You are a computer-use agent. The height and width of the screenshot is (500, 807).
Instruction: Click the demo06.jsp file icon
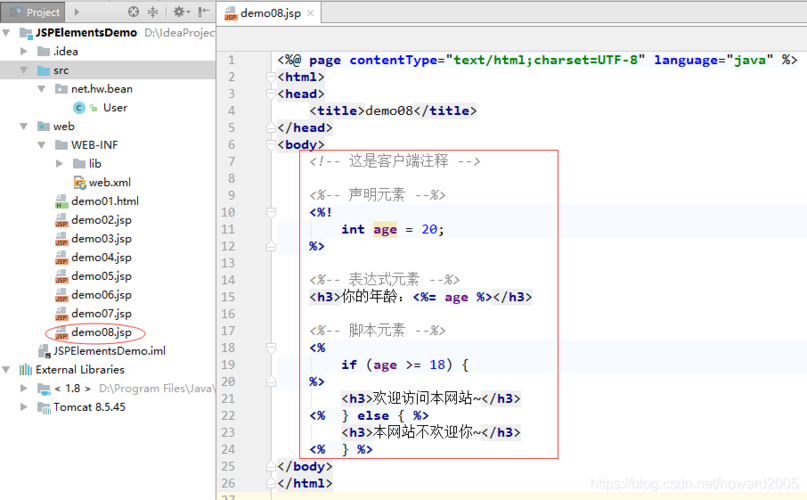pyautogui.click(x=61, y=295)
